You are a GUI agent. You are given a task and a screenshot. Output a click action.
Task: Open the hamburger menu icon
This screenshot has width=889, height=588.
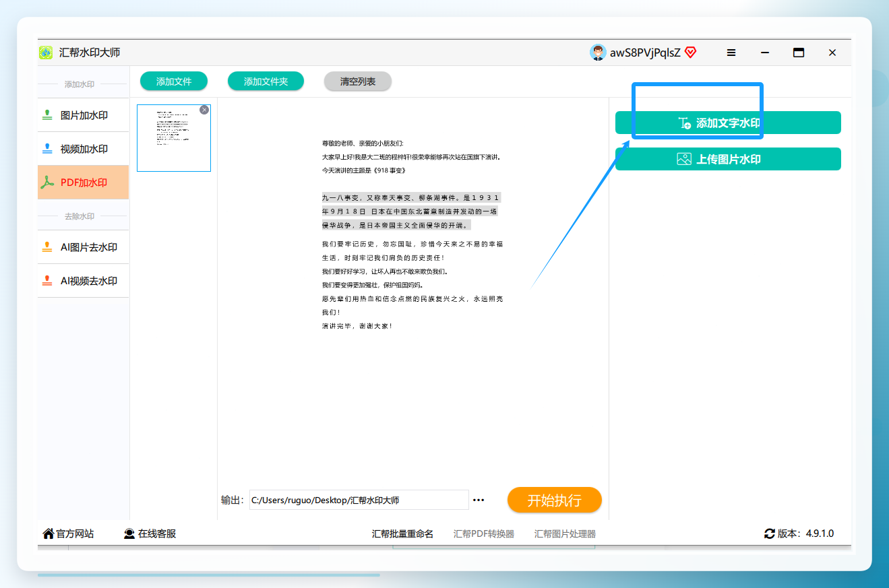click(x=731, y=53)
